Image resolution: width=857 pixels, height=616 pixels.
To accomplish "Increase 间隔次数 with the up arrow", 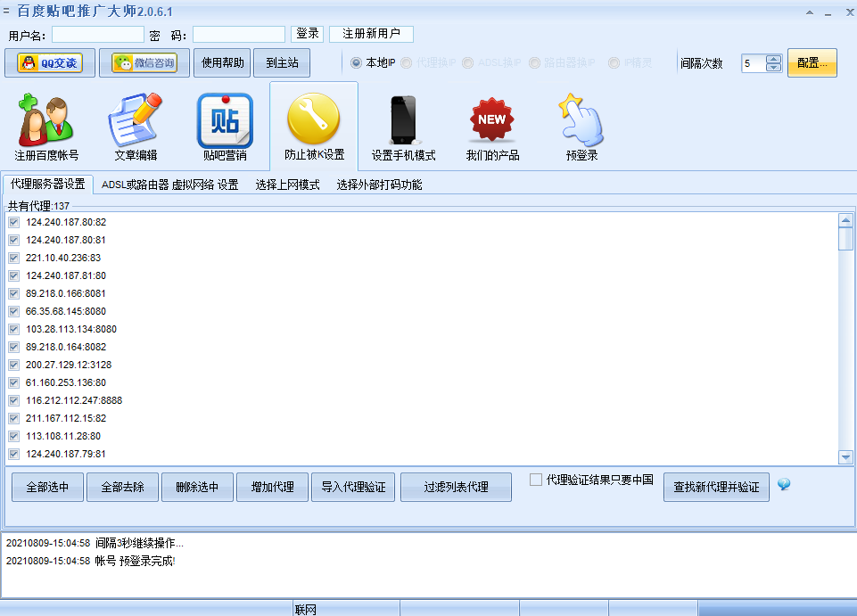I will pos(773,59).
